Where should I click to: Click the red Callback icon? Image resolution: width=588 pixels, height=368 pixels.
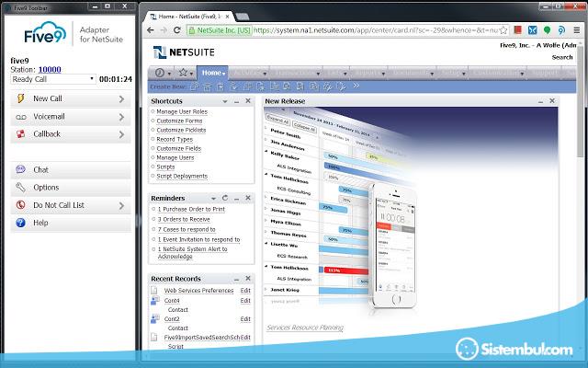(20, 134)
